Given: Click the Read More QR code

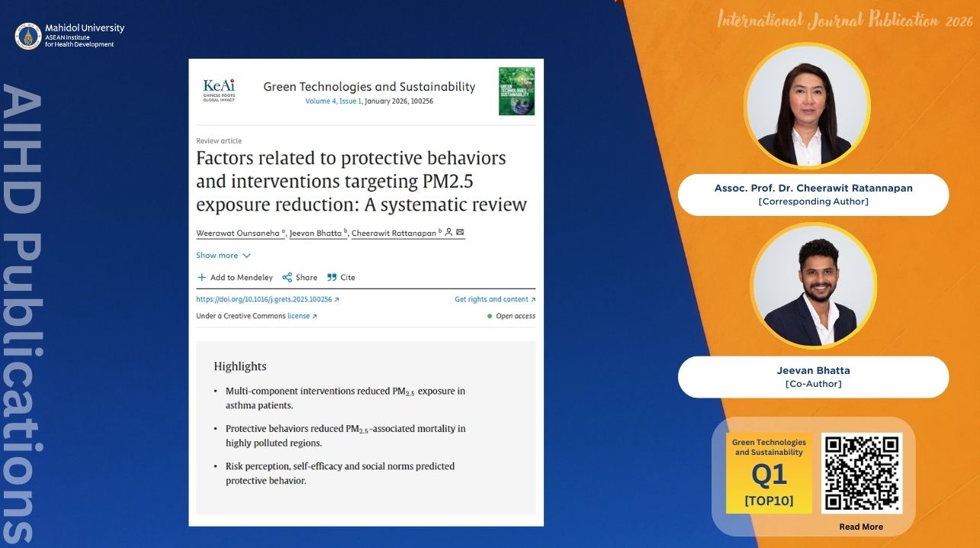Looking at the screenshot, I should pyautogui.click(x=862, y=473).
